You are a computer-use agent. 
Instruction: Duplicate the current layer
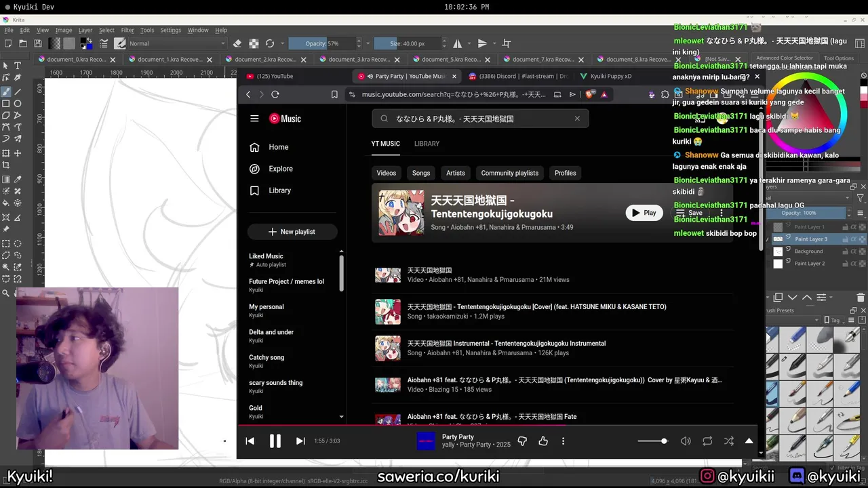(778, 298)
